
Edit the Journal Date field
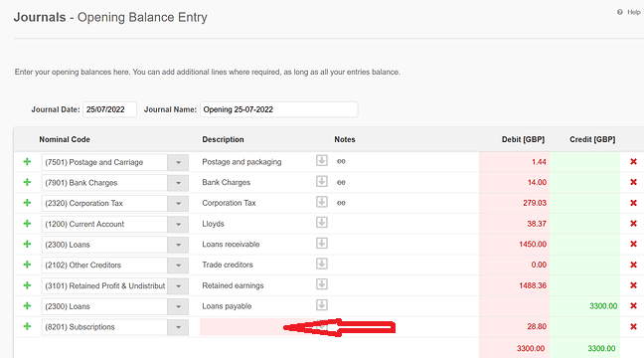point(109,109)
